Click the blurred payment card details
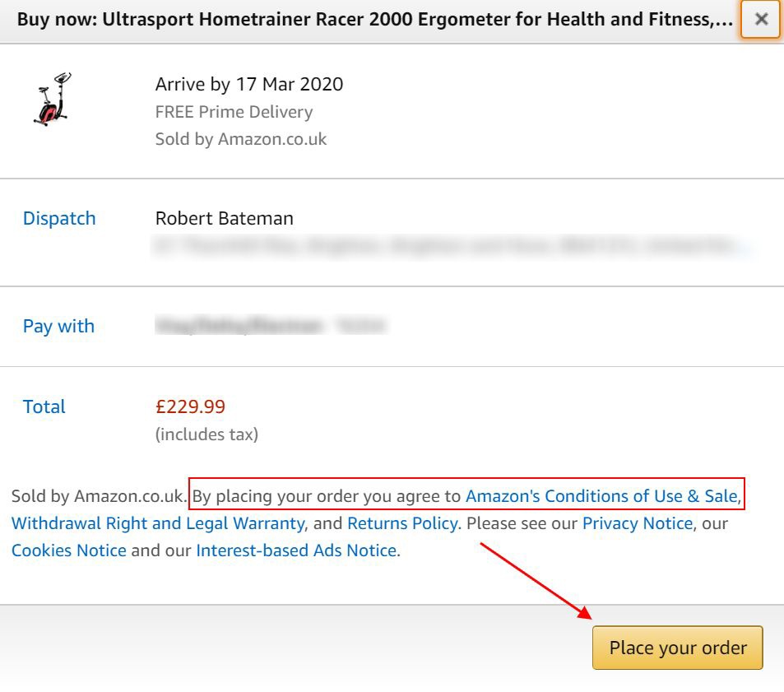Image resolution: width=784 pixels, height=692 pixels. point(270,327)
